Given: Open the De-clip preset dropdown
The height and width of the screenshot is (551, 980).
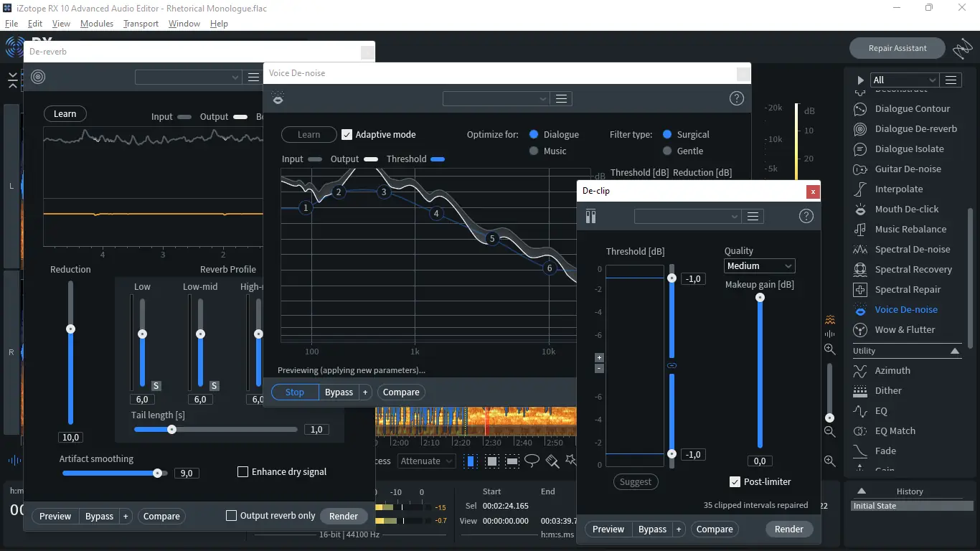Looking at the screenshot, I should [x=687, y=217].
